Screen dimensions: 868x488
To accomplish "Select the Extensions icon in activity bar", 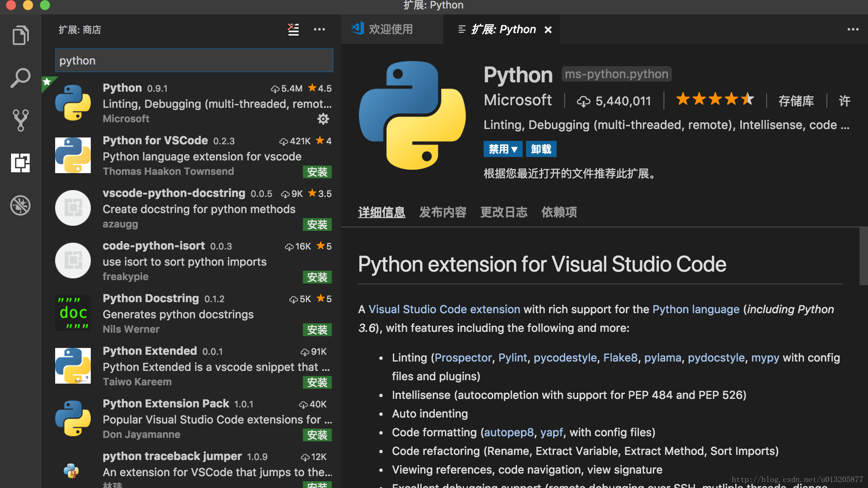I will (20, 163).
